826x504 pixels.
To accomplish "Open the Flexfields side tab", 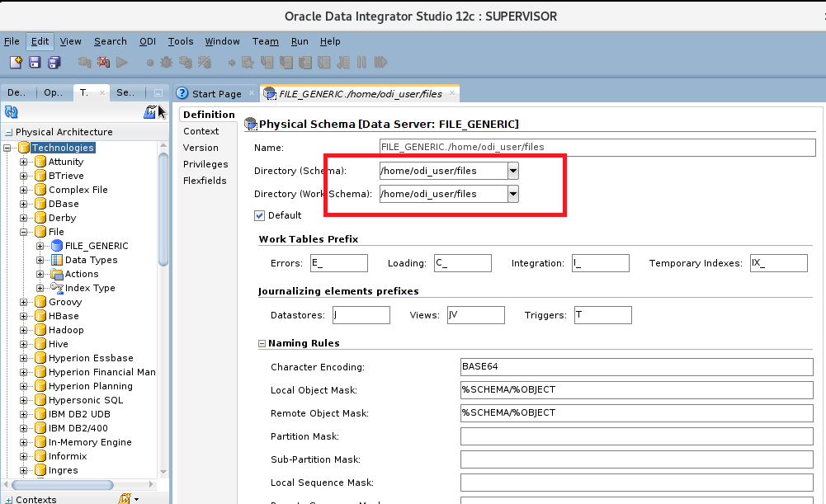I will pyautogui.click(x=205, y=180).
